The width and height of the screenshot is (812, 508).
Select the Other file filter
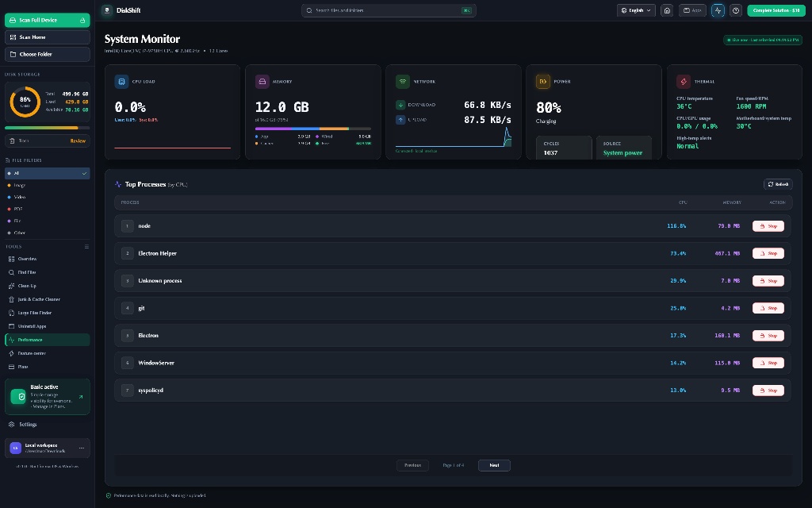pyautogui.click(x=47, y=233)
